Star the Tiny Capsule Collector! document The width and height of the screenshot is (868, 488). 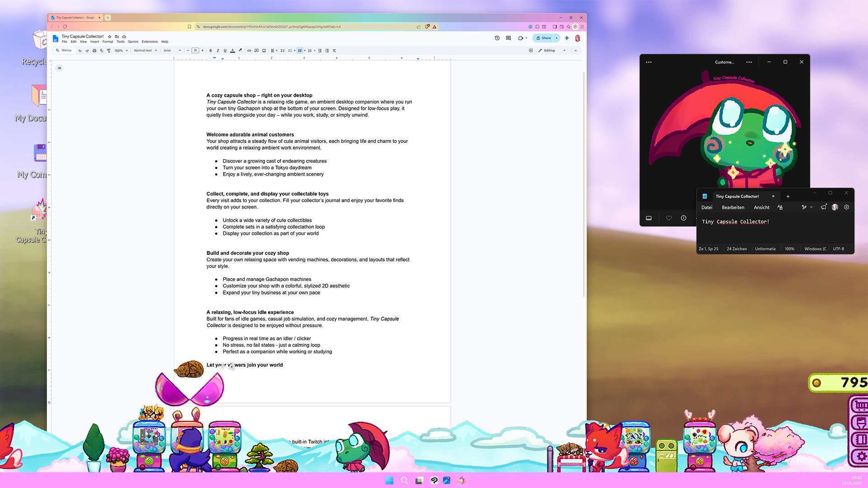point(109,37)
